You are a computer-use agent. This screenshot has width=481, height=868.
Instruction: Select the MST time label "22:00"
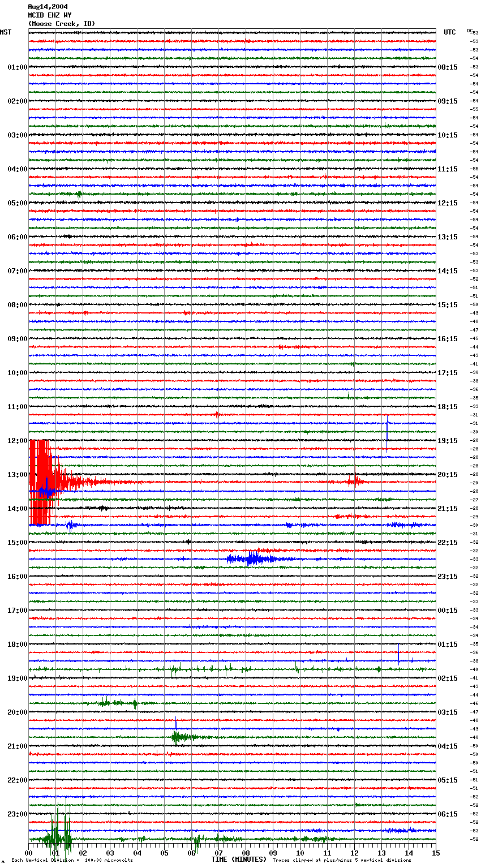(x=18, y=780)
